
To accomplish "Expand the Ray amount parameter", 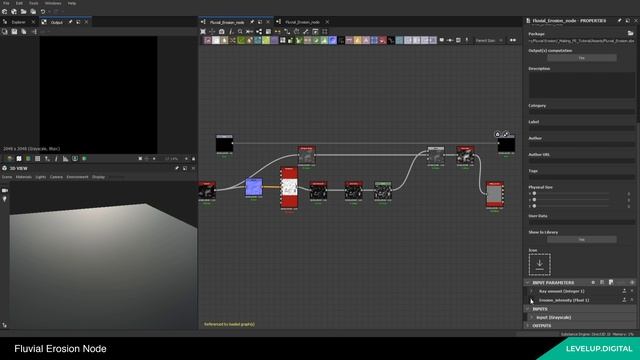I will (531, 291).
